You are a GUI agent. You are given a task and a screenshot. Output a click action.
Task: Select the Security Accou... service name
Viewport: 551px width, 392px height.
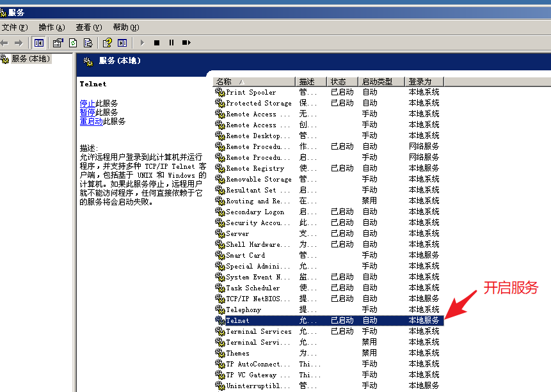click(x=258, y=223)
